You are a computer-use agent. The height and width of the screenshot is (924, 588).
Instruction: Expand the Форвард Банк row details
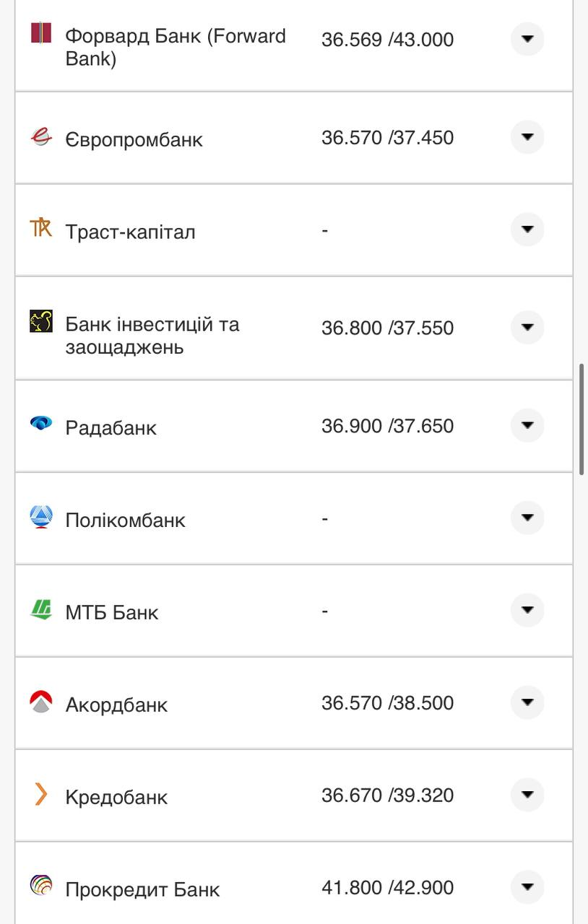pyautogui.click(x=527, y=39)
